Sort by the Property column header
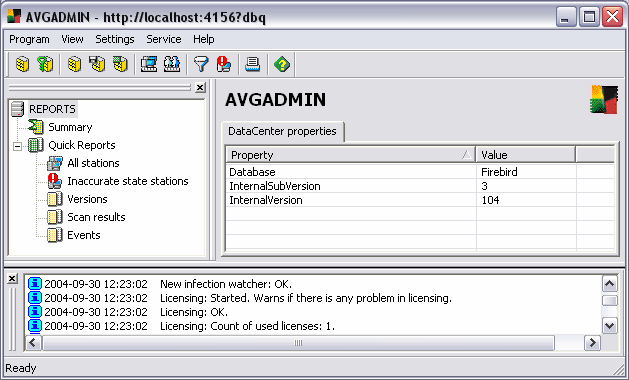629x380 pixels. (x=351, y=155)
